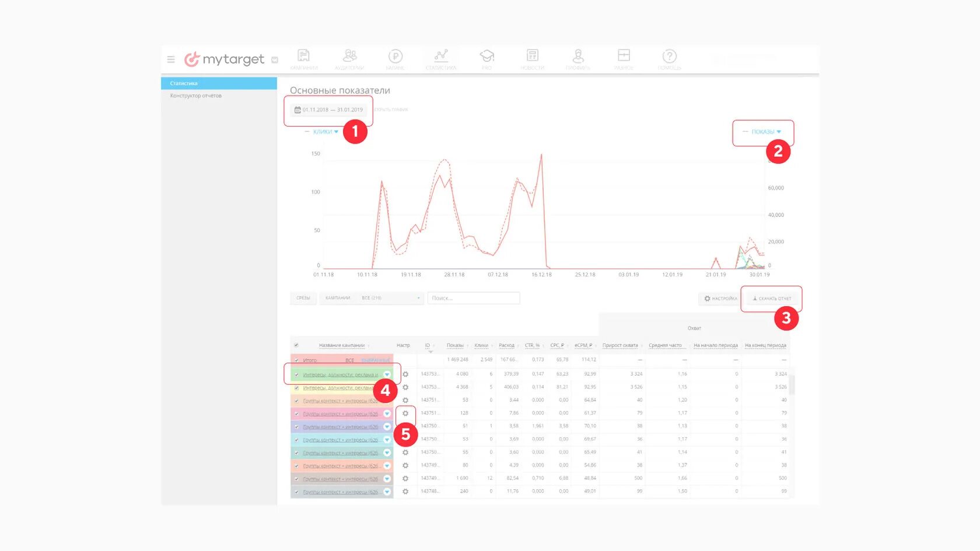Viewport: 980px width, 551px height.
Task: Expand arrow for campaign with 1 690 impressions
Action: tap(387, 479)
